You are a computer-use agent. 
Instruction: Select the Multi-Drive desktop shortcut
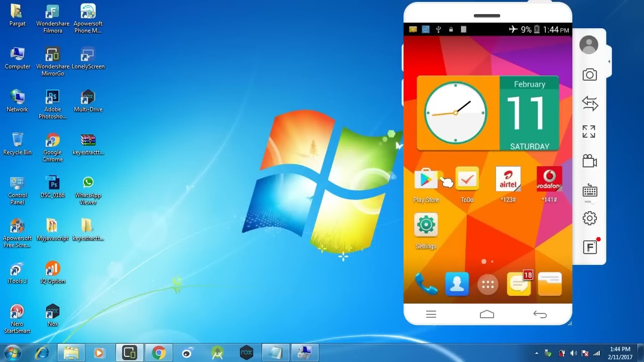pos(88,101)
